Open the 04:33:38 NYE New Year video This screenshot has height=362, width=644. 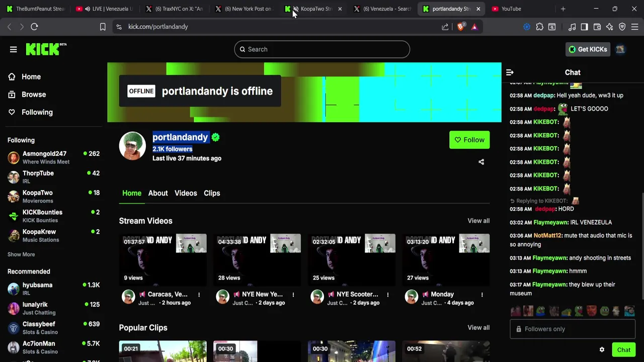(257, 259)
